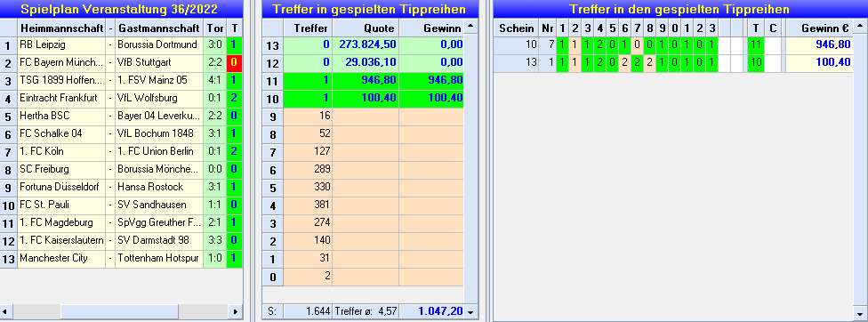Click Quote column header
The image size is (868, 322).
(x=366, y=28)
